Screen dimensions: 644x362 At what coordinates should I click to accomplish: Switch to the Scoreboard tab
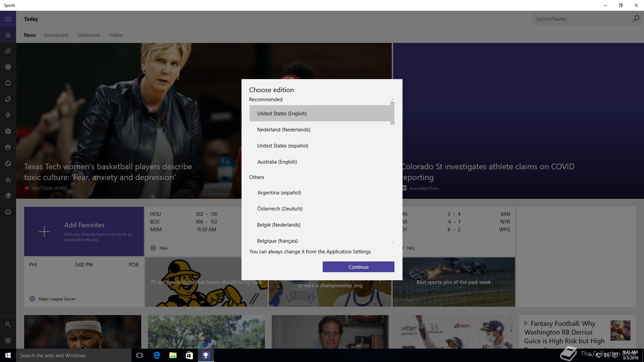56,35
